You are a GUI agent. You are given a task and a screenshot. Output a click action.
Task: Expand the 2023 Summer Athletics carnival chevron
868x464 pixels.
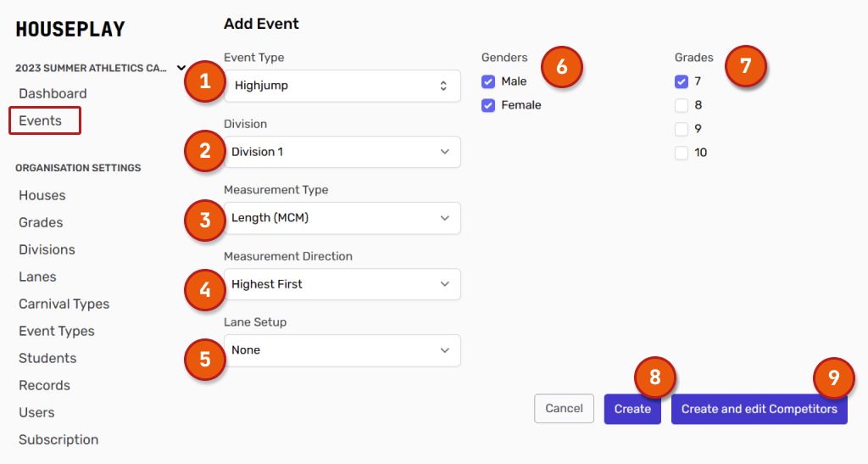(181, 68)
